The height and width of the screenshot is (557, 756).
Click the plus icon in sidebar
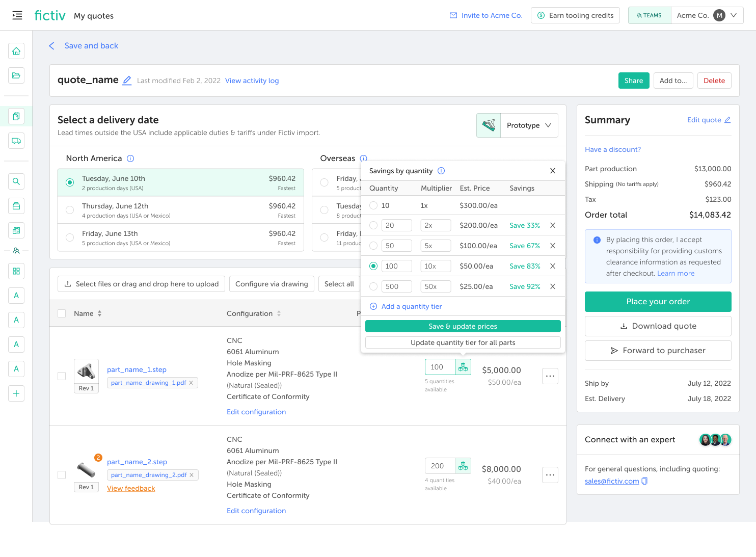click(x=16, y=393)
